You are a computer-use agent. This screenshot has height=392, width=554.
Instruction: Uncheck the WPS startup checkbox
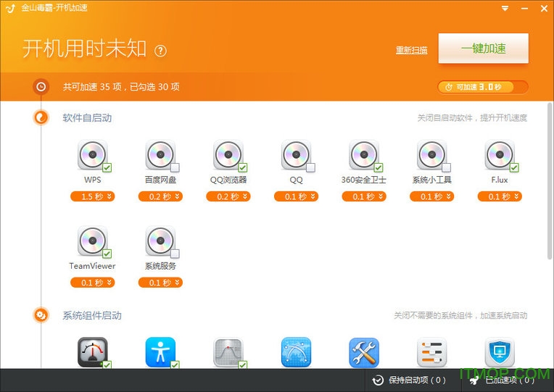click(x=107, y=167)
